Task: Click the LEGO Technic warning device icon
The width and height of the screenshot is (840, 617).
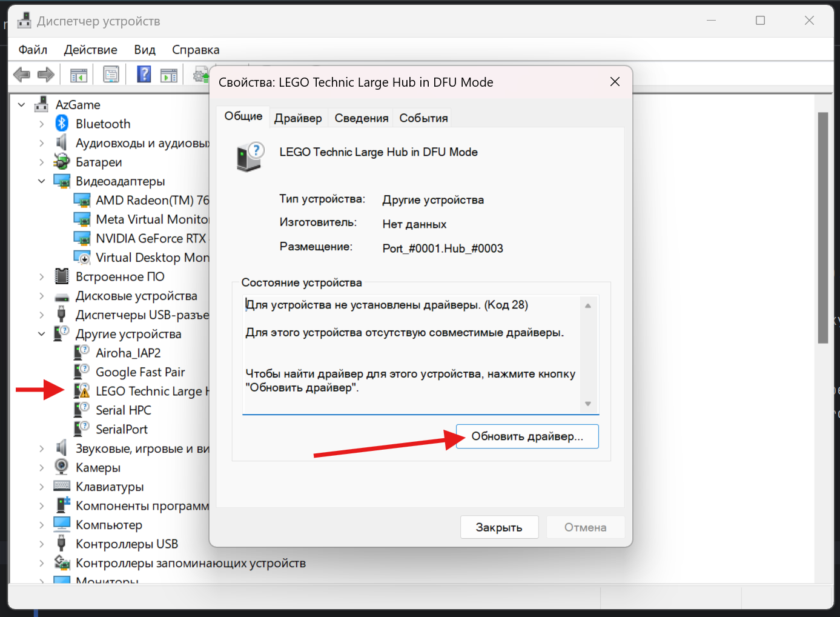Action: 82,391
